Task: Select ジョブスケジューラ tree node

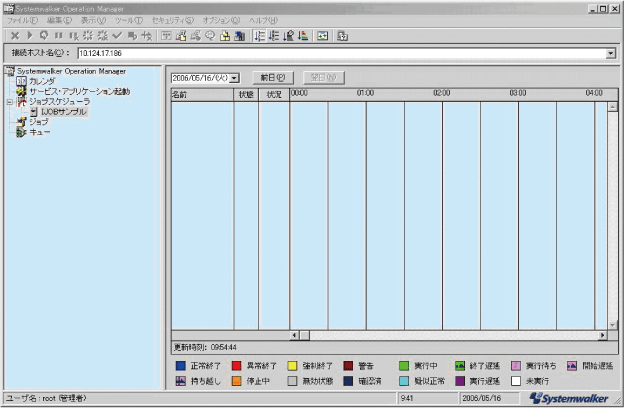Action: coord(60,102)
